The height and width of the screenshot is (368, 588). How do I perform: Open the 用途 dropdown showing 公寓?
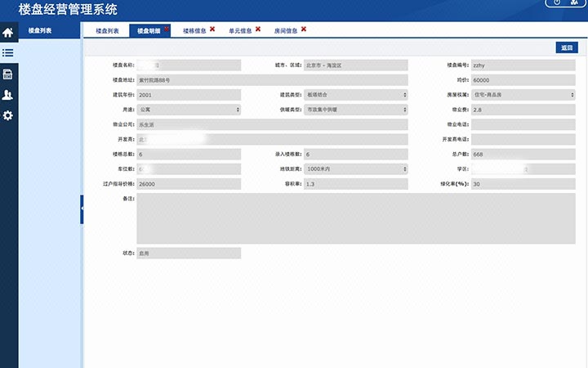pyautogui.click(x=189, y=110)
